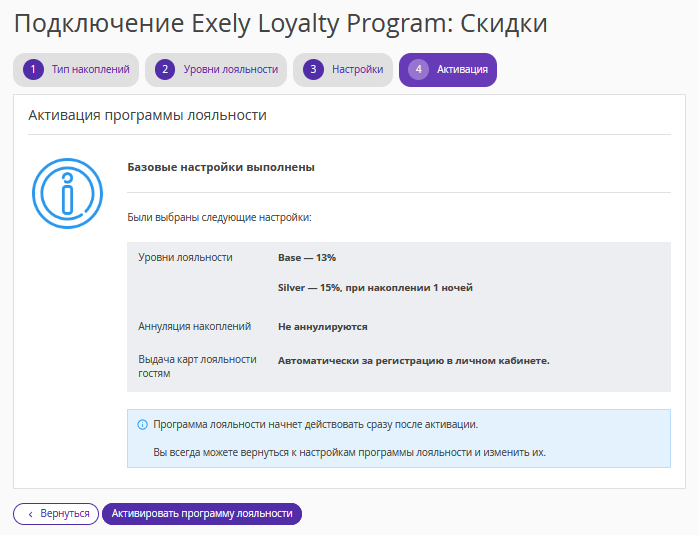Click the Не аннулируются value
Image resolution: width=699 pixels, height=535 pixels.
[323, 326]
